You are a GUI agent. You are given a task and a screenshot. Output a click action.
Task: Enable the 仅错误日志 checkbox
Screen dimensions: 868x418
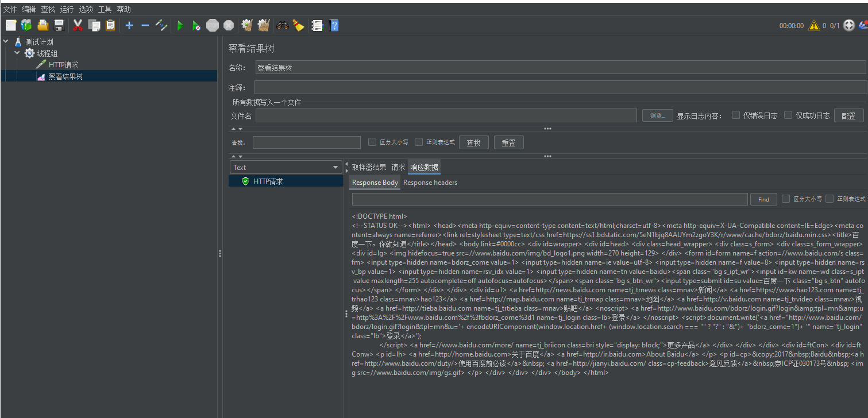pos(736,115)
